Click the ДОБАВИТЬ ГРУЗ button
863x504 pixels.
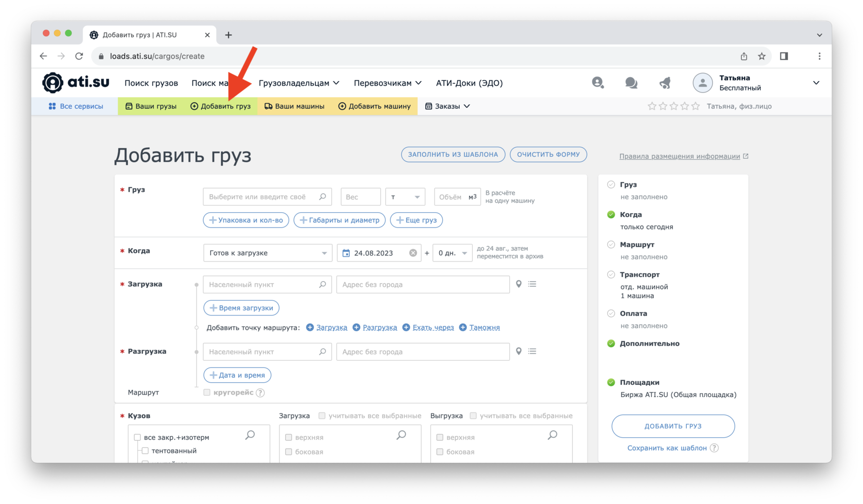pos(673,426)
